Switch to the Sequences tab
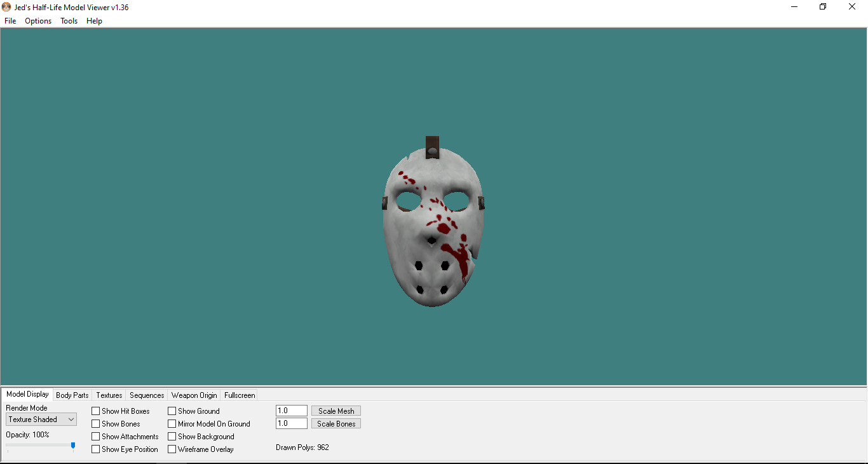The image size is (868, 464). (147, 395)
